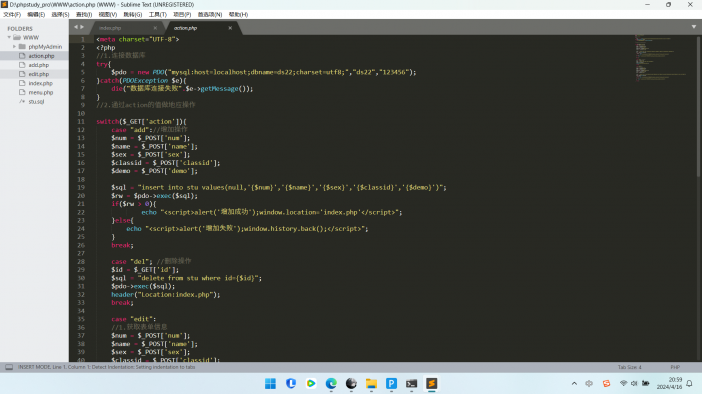Open the blue L shield taskbar app
The height and width of the screenshot is (394, 702).
(x=291, y=384)
